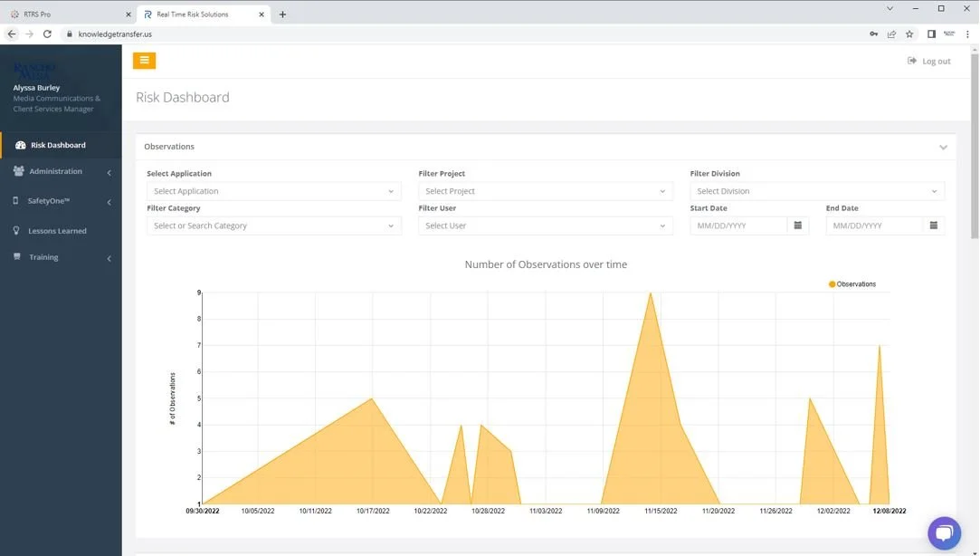Click the Alyssa Burley user name

[36, 88]
